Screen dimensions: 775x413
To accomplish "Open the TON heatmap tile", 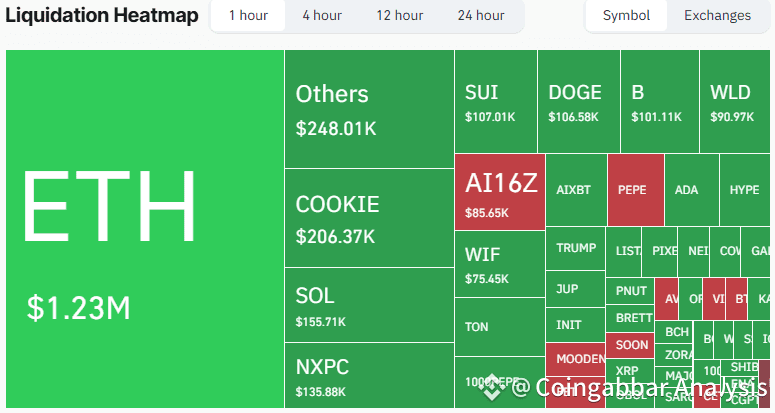I will [x=500, y=327].
